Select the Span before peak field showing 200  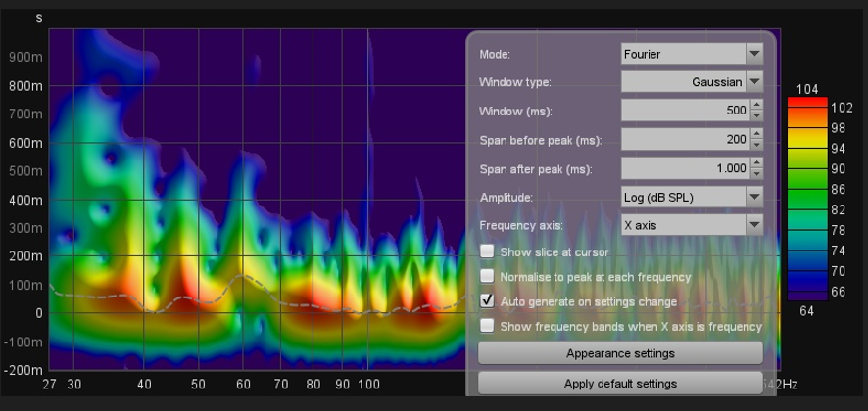[x=685, y=139]
